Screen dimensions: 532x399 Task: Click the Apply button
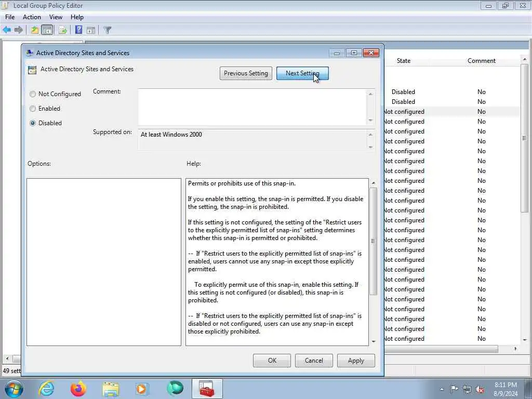[356, 361]
